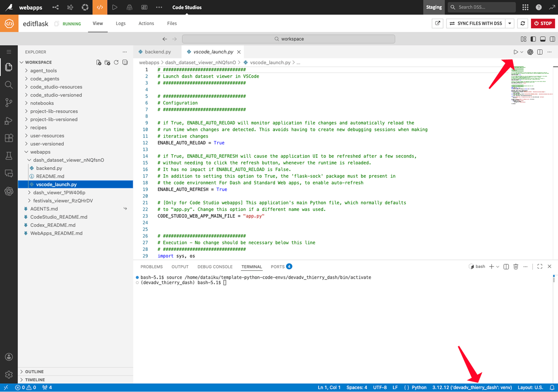Open the SYNC FILES WITH DSS dropdown arrow
Viewport: 558px width, 392px height.
coord(509,23)
